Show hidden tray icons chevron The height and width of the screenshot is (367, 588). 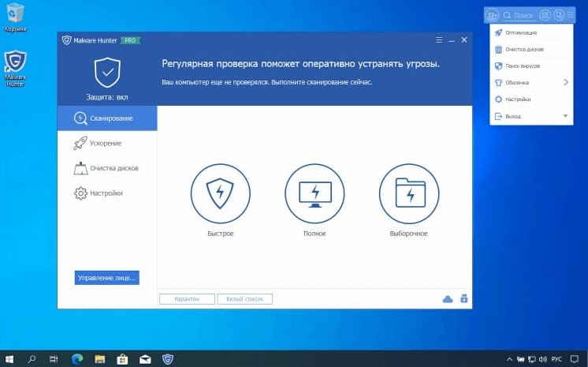[509, 359]
